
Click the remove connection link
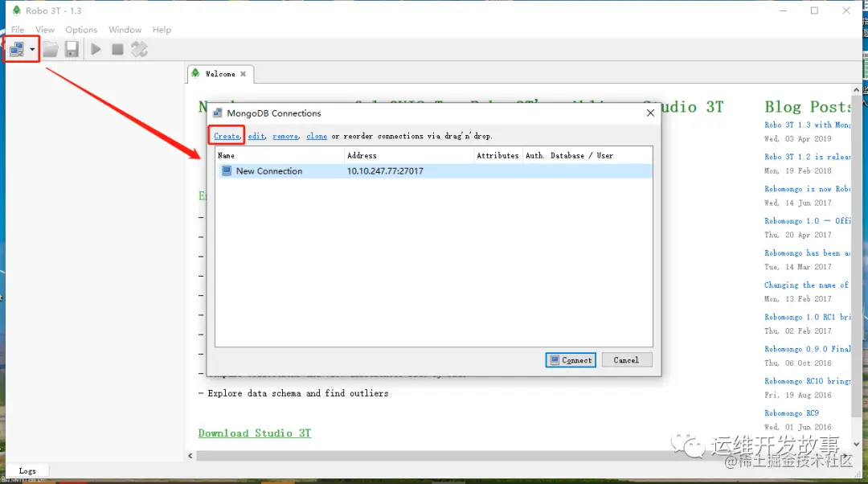tap(285, 136)
